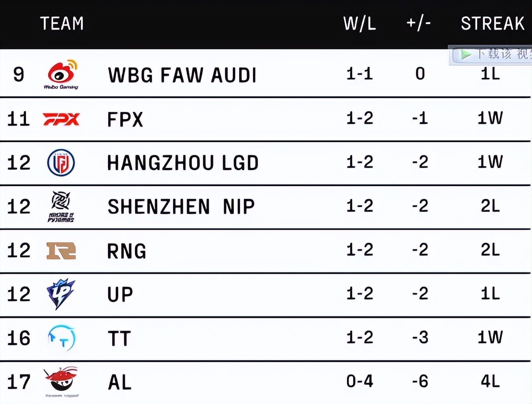Click the blue UP team logo

pyautogui.click(x=60, y=294)
